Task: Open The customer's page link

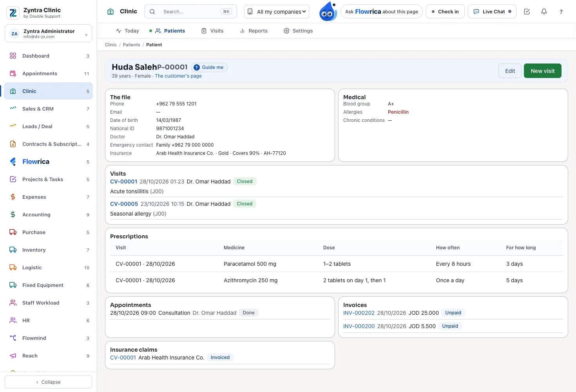Action: (178, 76)
